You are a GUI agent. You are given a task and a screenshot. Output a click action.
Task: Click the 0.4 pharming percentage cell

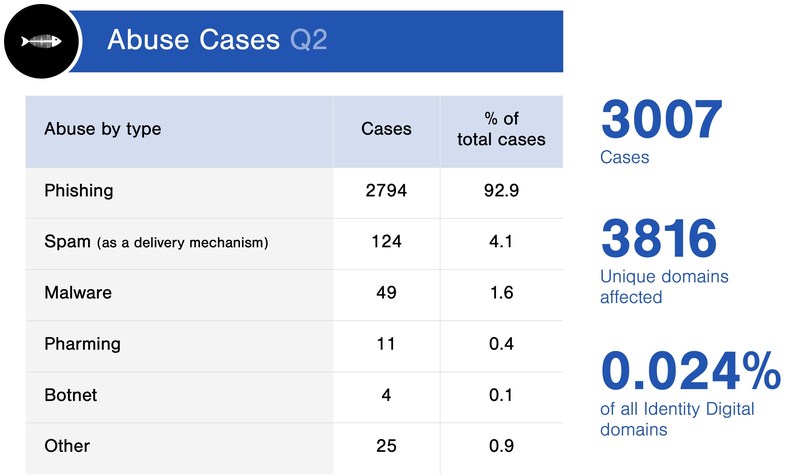click(501, 344)
